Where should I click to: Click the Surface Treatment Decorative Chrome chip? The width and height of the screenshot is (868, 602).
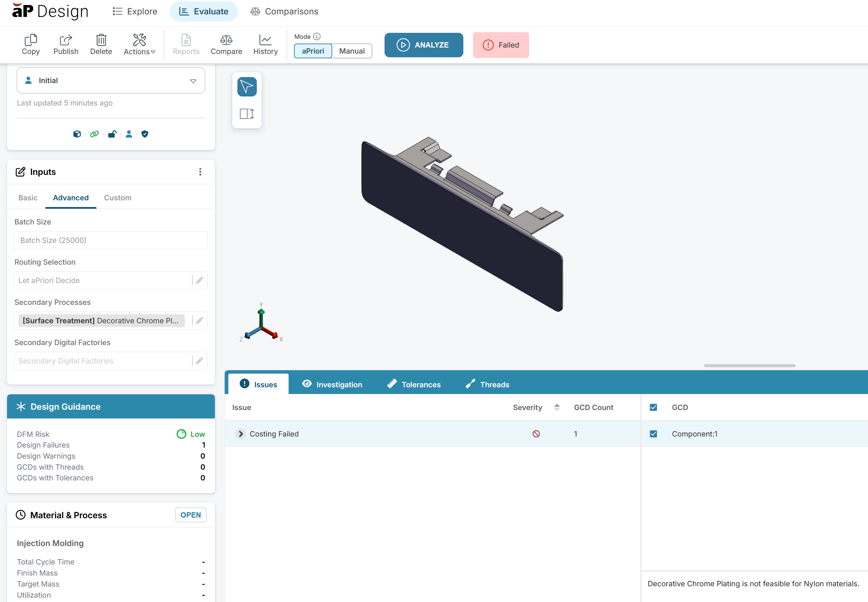(x=102, y=321)
